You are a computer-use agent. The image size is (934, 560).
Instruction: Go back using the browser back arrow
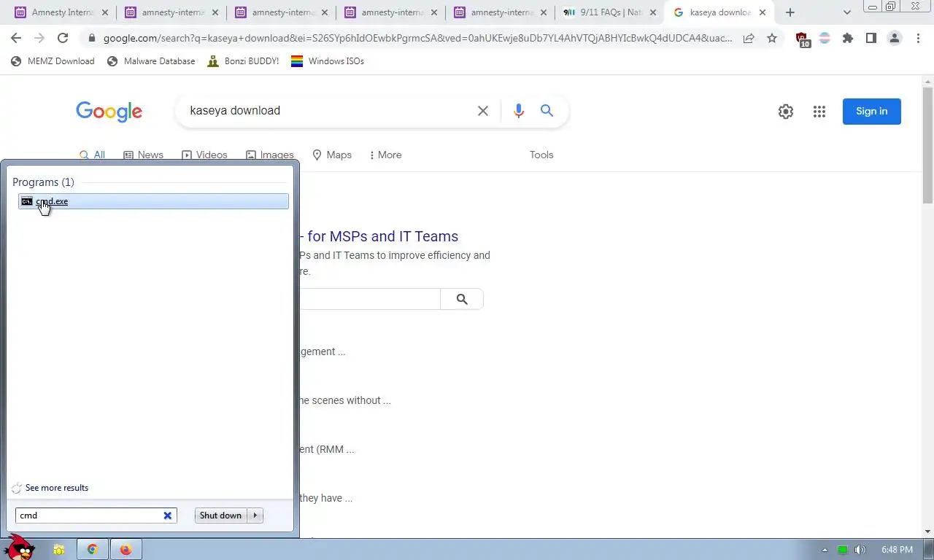[16, 39]
